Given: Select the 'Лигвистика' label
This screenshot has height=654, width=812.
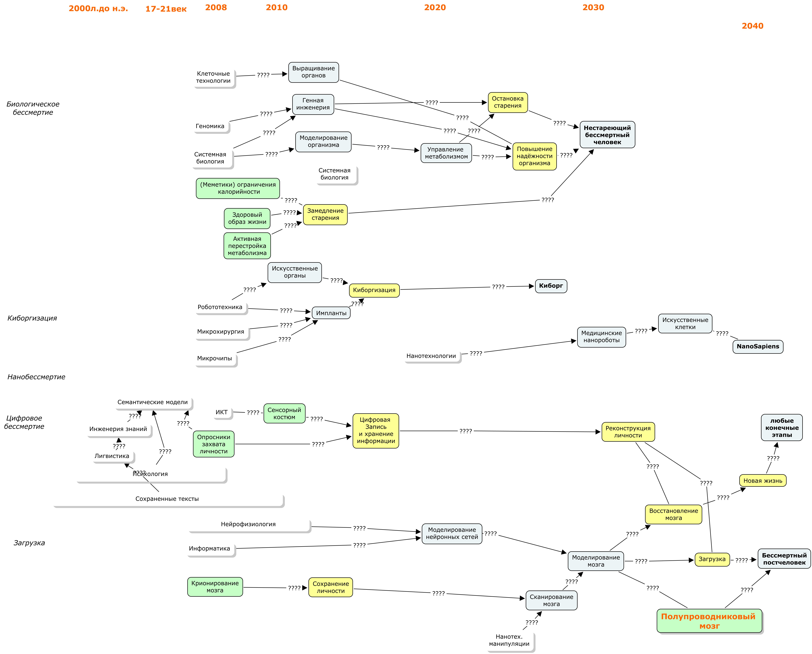Looking at the screenshot, I should (112, 456).
